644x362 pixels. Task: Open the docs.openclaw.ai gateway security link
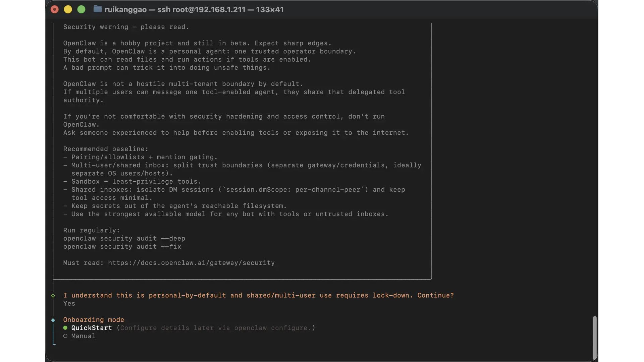pyautogui.click(x=191, y=263)
